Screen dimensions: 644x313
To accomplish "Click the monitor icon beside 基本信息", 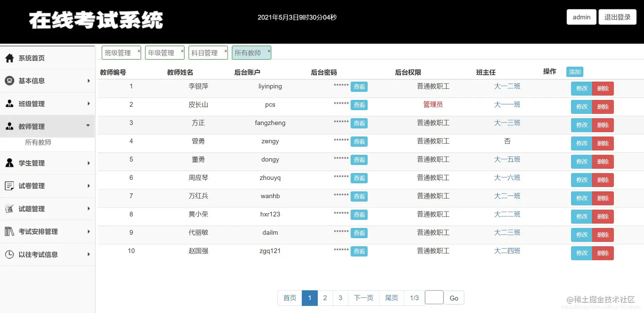I will click(x=9, y=81).
